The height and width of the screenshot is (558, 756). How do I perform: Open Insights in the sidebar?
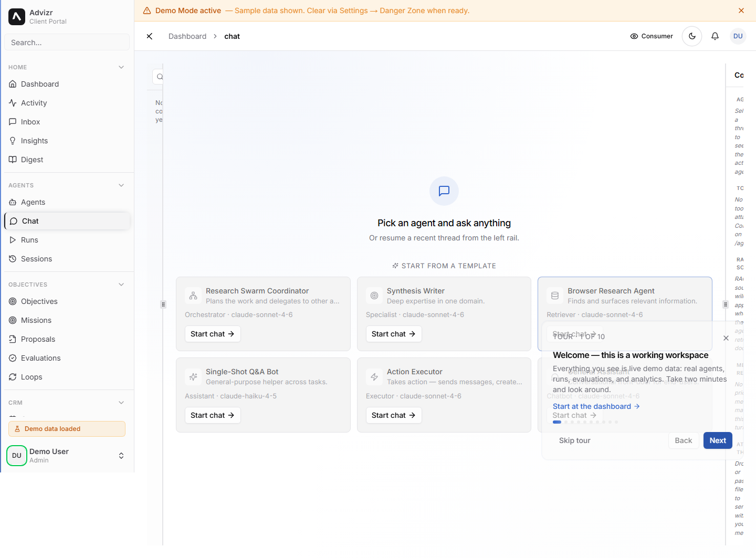click(x=67, y=141)
